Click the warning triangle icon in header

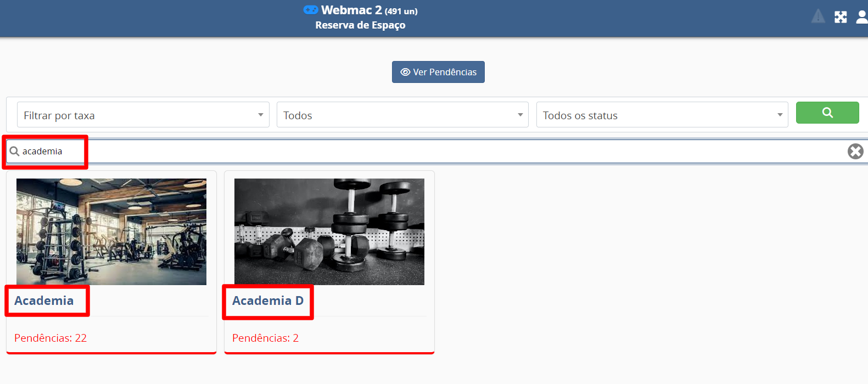pyautogui.click(x=818, y=16)
